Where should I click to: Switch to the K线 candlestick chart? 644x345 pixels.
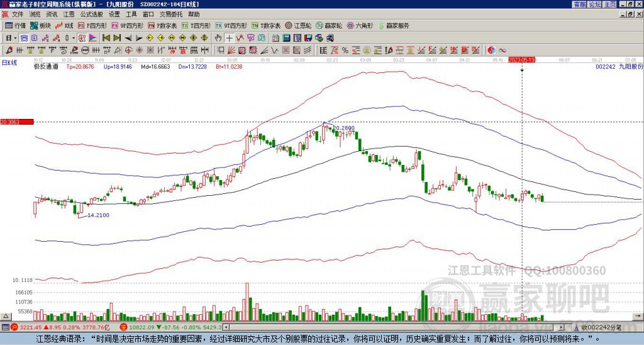tap(64, 25)
